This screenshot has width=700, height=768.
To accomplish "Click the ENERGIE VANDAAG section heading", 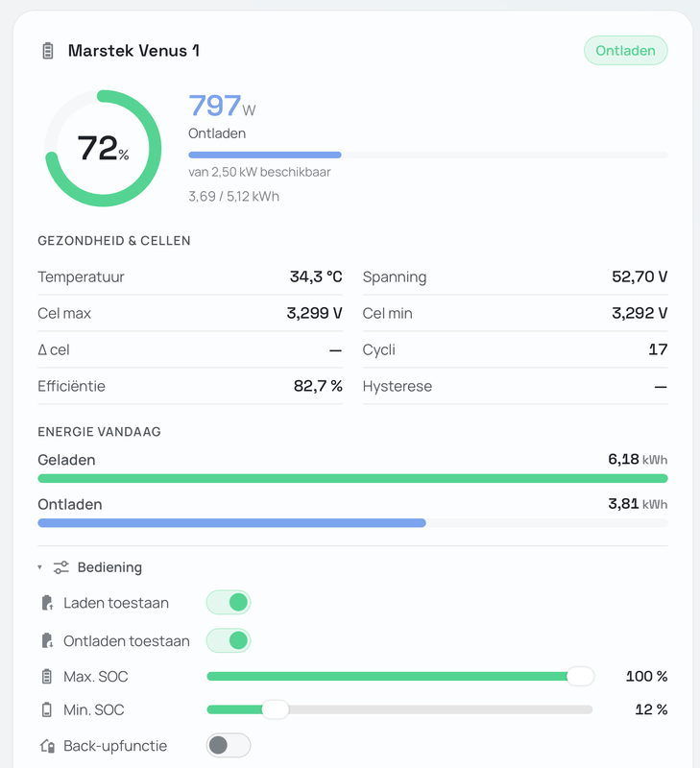I will click(x=100, y=431).
